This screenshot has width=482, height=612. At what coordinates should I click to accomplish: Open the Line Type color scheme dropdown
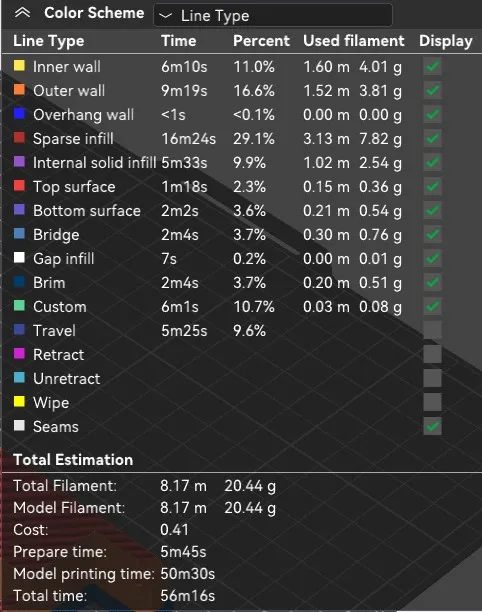click(x=273, y=15)
